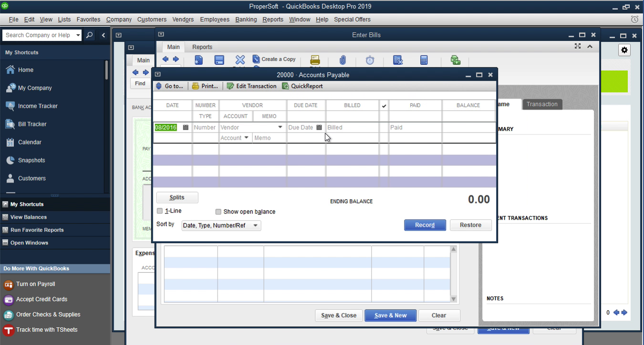Screen dimensions: 644x345
Task: Click Edit Transaction in register toolbar
Action: click(251, 86)
